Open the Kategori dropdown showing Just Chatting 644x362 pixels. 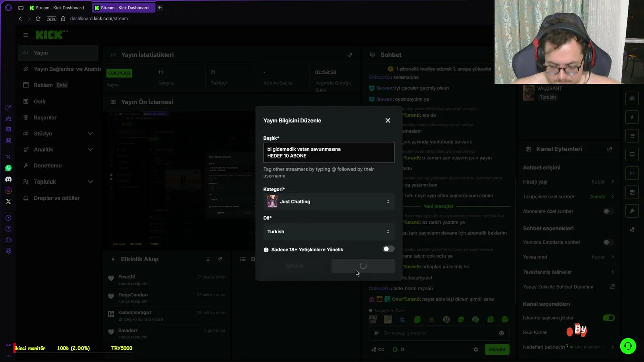click(329, 202)
